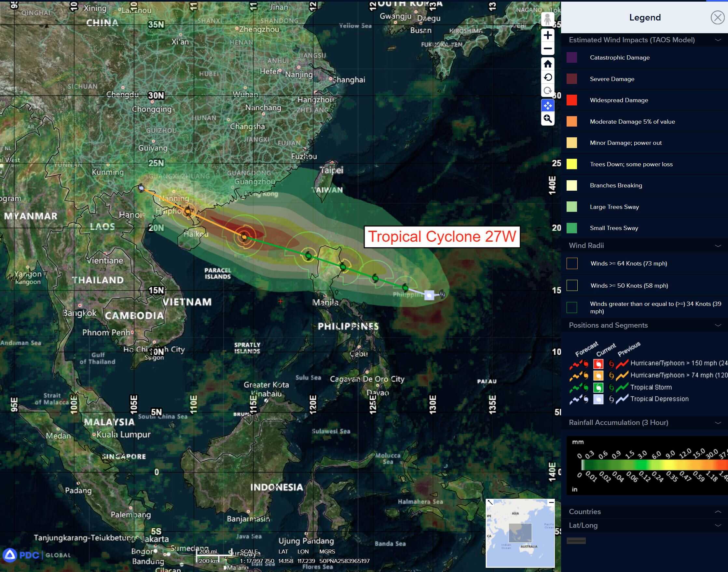Collapse the Wind Radii legend section

718,245
